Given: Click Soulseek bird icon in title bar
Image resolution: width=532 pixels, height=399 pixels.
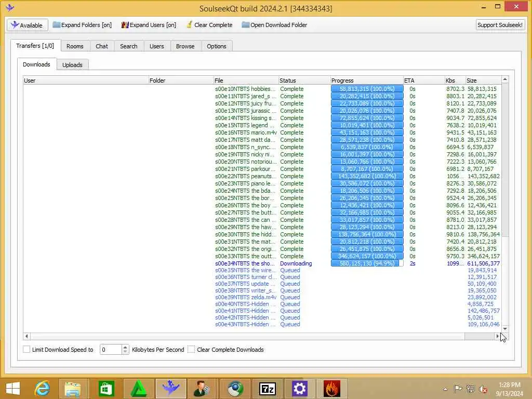Looking at the screenshot, I should [x=9, y=7].
